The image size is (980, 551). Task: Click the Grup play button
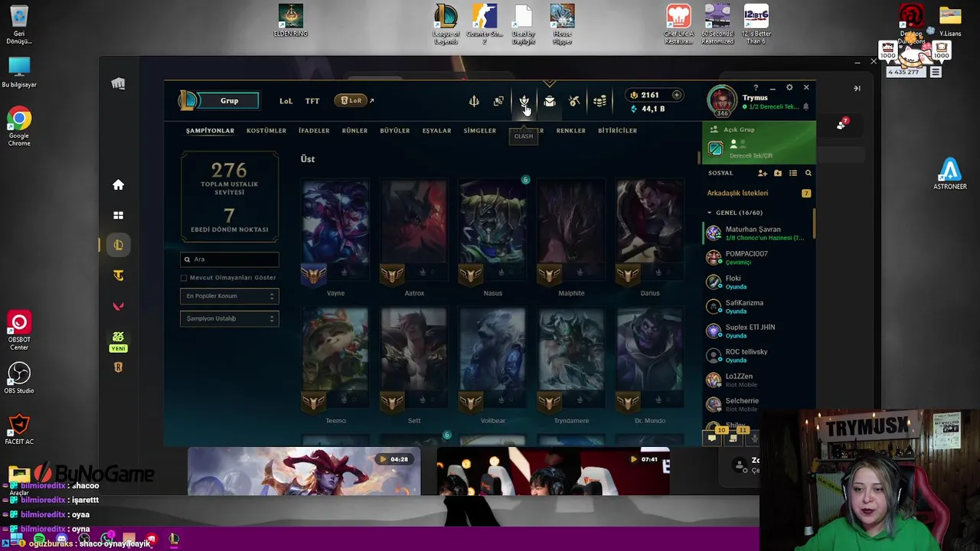[x=229, y=100]
